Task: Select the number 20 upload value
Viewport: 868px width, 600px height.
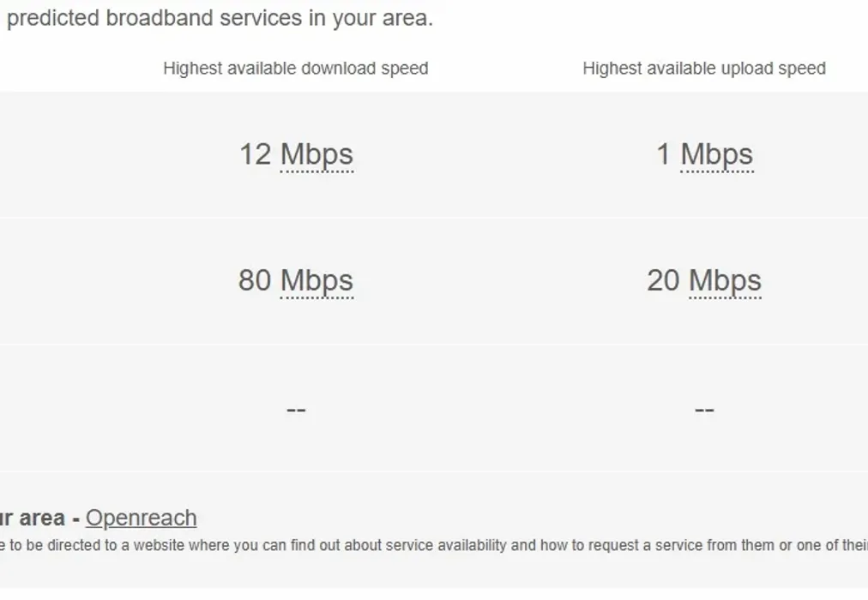Action: (x=663, y=280)
